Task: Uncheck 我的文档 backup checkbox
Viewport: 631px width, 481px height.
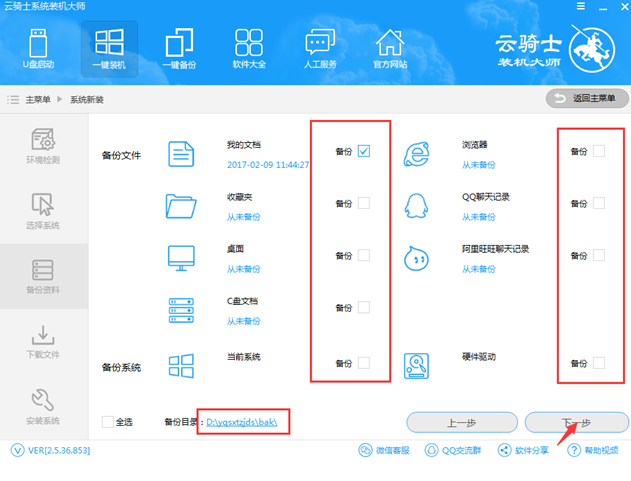Action: [x=364, y=151]
